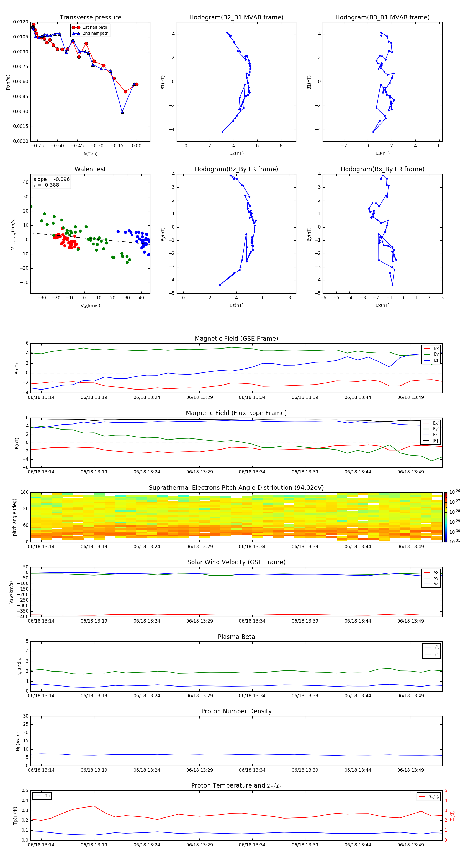Click the β legend entry in Plasma Beta
The image size is (473, 868).
click(x=431, y=654)
